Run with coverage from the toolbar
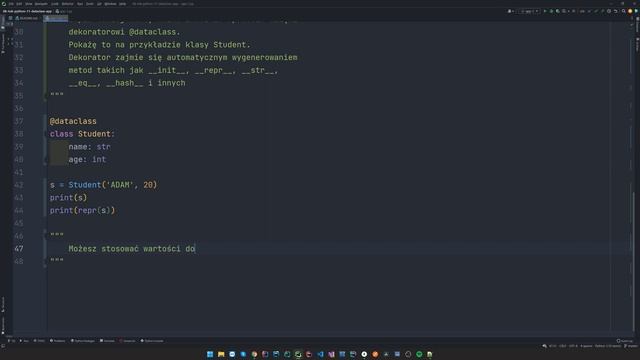Screen dimensions: 640x360 [558, 11]
